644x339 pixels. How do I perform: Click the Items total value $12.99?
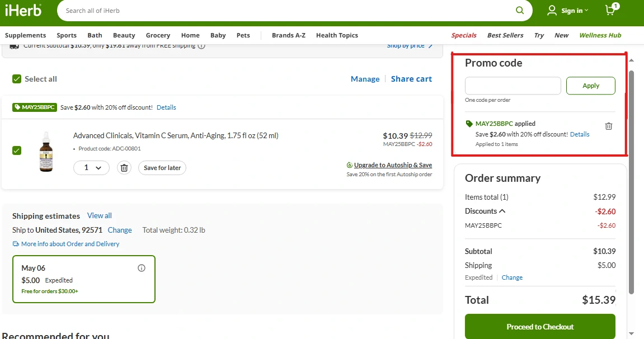(x=604, y=197)
